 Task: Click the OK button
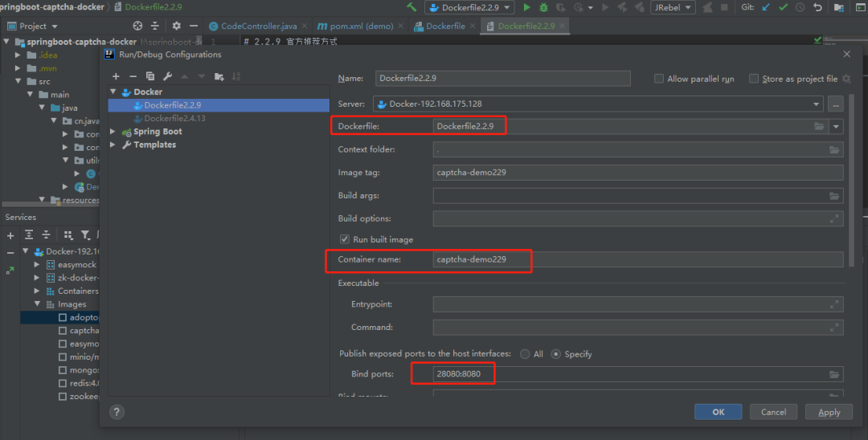click(718, 412)
